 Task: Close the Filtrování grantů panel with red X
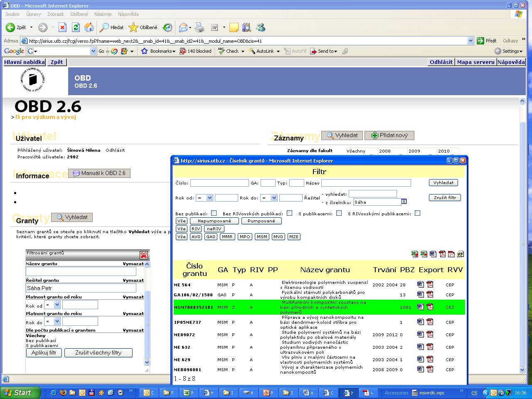pyautogui.click(x=144, y=255)
